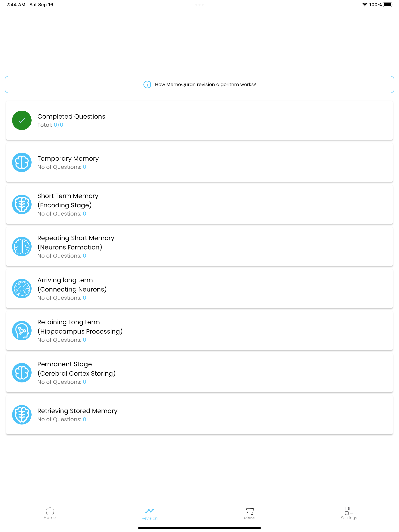Switch to the Plans tab

(249, 513)
